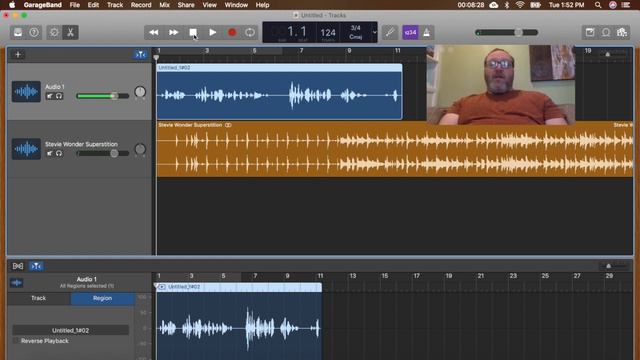Image resolution: width=640 pixels, height=360 pixels.
Task: Click the editor region header Untitled_1#02
Action: coord(239,287)
